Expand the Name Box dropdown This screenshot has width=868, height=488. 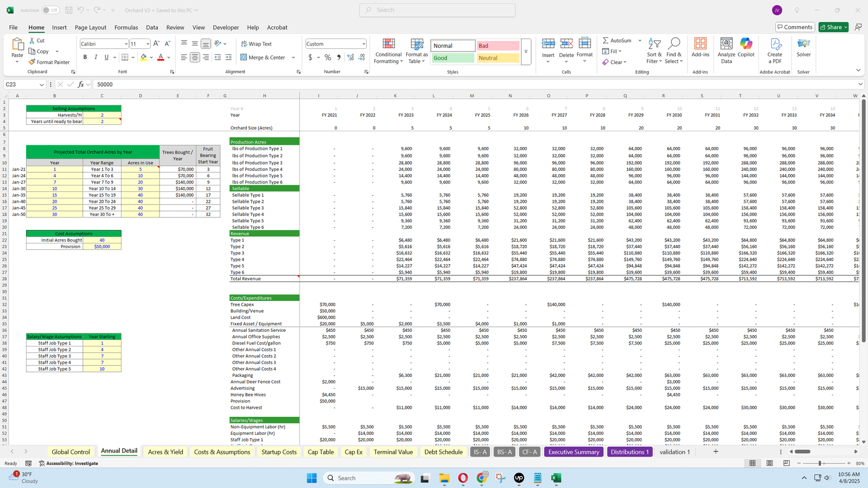click(41, 85)
